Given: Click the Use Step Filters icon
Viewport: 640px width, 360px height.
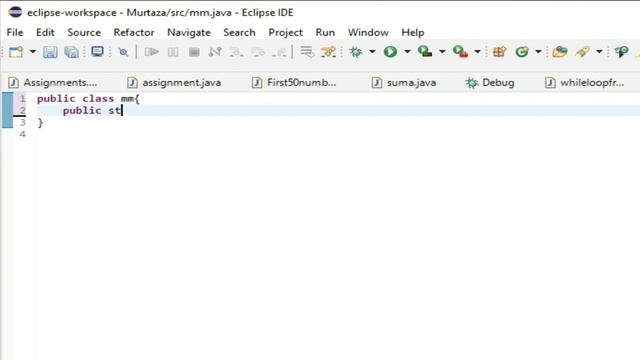Looking at the screenshot, I should point(328,52).
